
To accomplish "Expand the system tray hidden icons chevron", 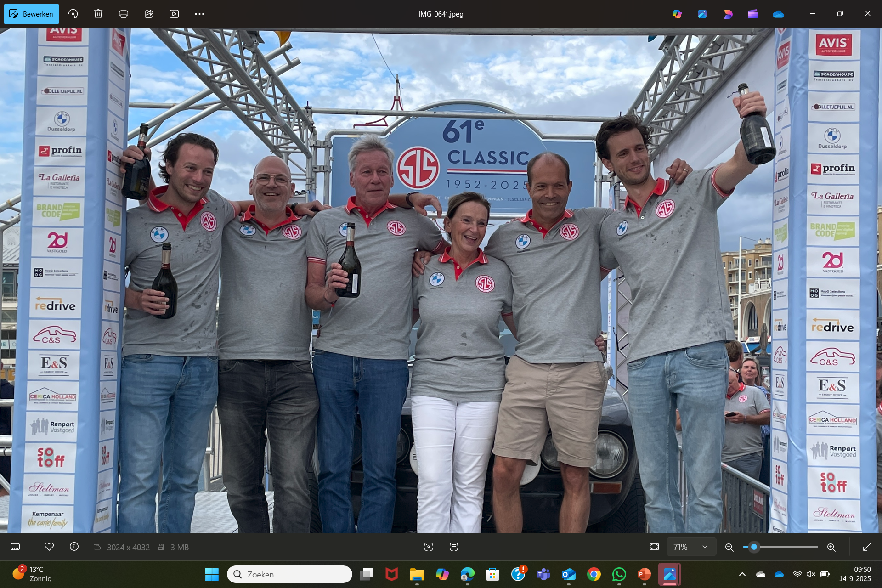I will pyautogui.click(x=742, y=574).
